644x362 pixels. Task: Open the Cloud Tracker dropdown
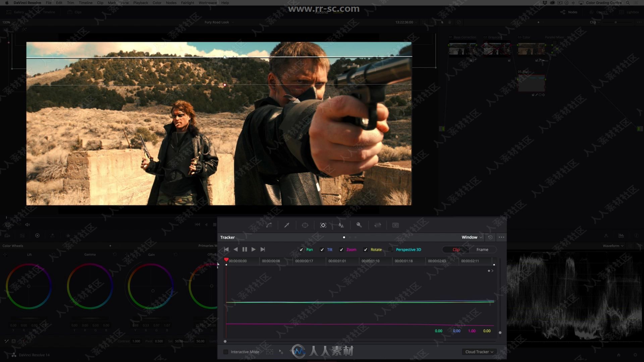click(479, 352)
